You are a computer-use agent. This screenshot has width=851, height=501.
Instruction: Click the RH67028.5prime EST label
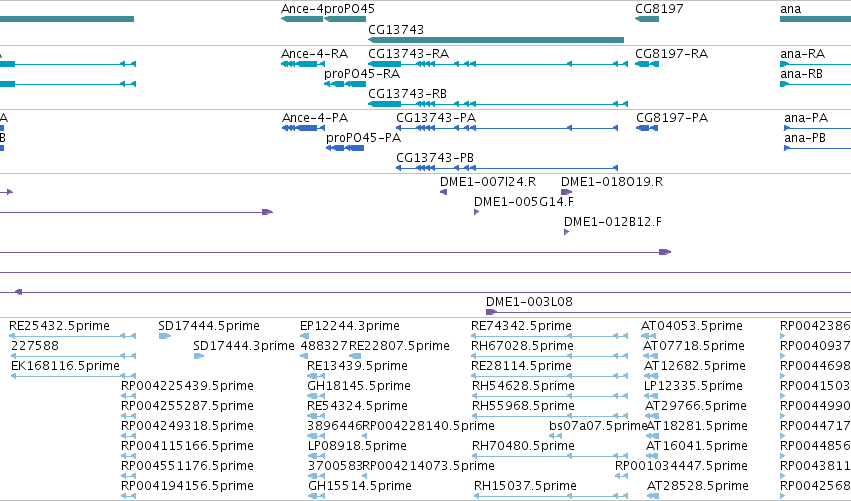click(522, 346)
